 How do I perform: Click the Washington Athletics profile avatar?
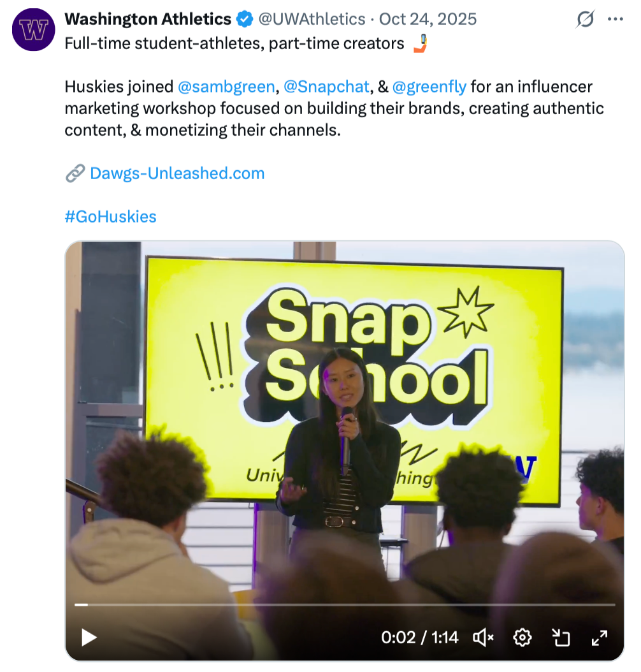pyautogui.click(x=33, y=29)
